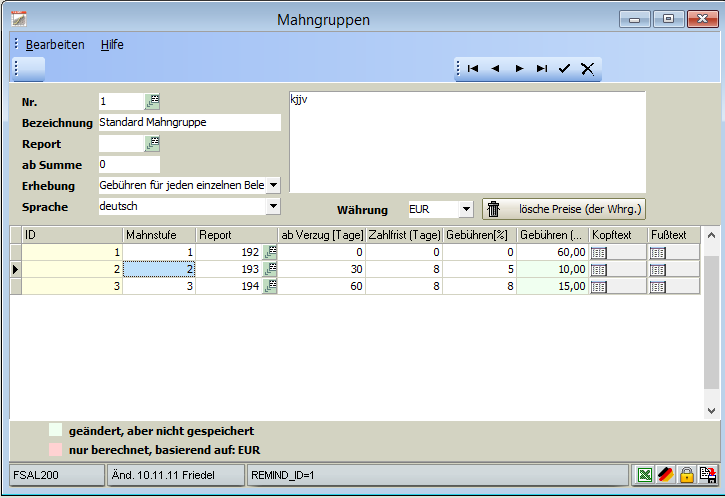This screenshot has height=498, width=725.
Task: Close the Mahngruppen window
Action: 702,19
